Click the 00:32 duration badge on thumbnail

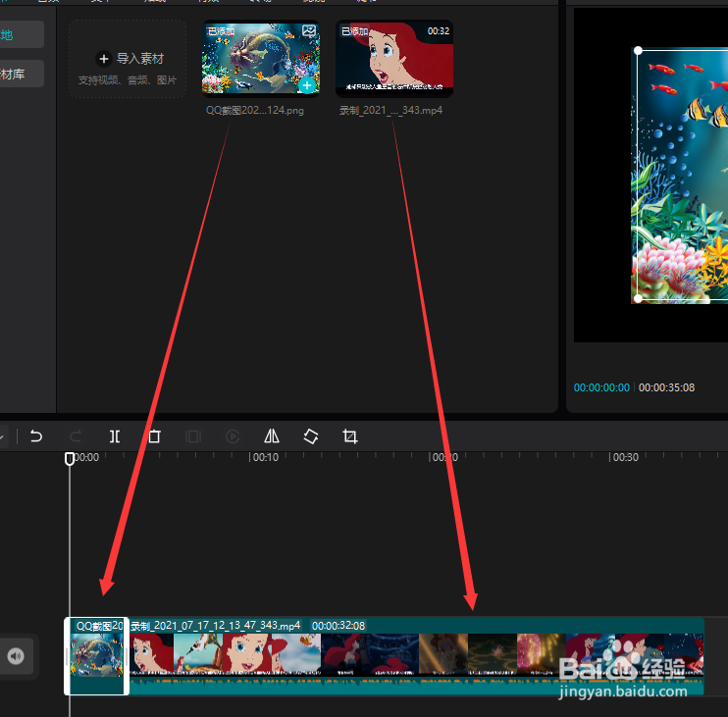coord(439,31)
